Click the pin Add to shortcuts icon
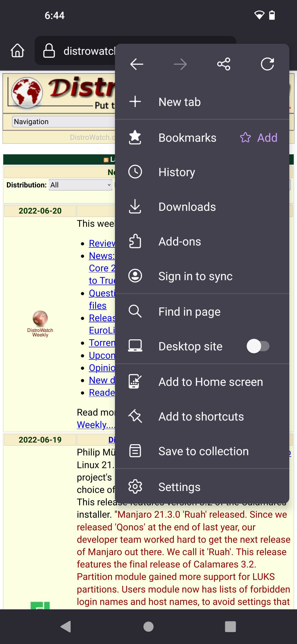The image size is (297, 644). coord(135,416)
